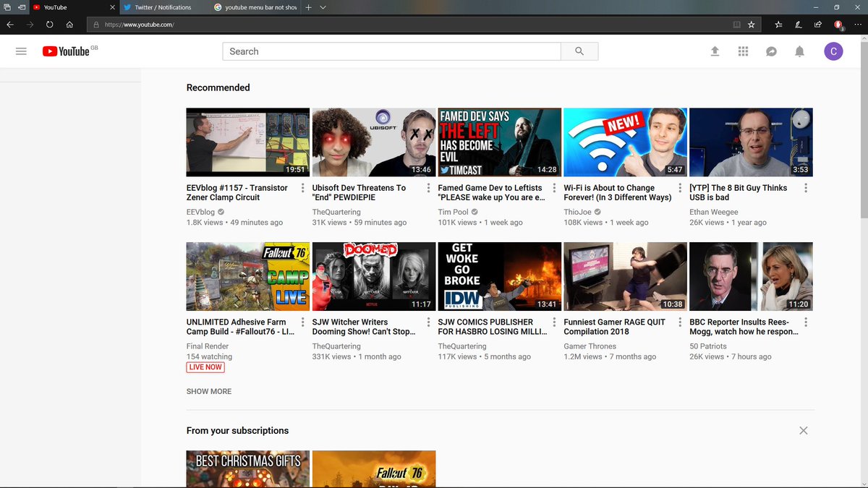Viewport: 868px width, 488px height.
Task: Click the browser forward arrow
Action: (x=30, y=24)
